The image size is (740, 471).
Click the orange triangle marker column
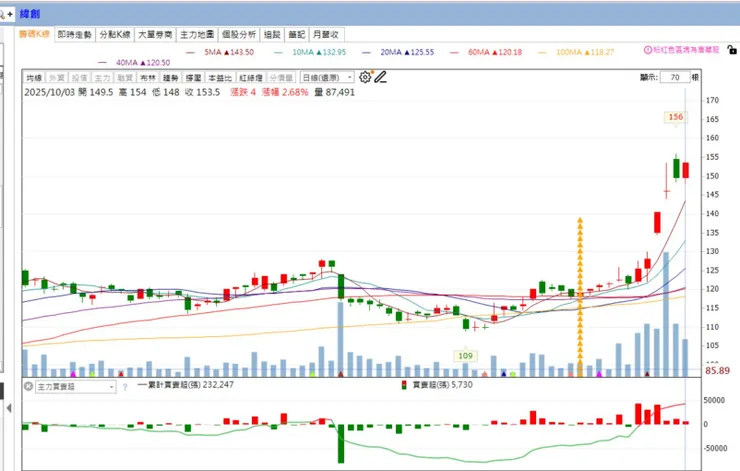coord(580,297)
